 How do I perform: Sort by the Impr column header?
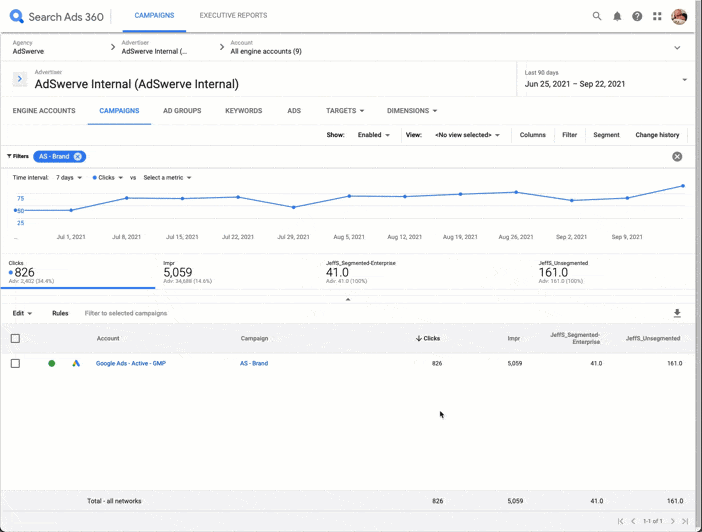514,338
